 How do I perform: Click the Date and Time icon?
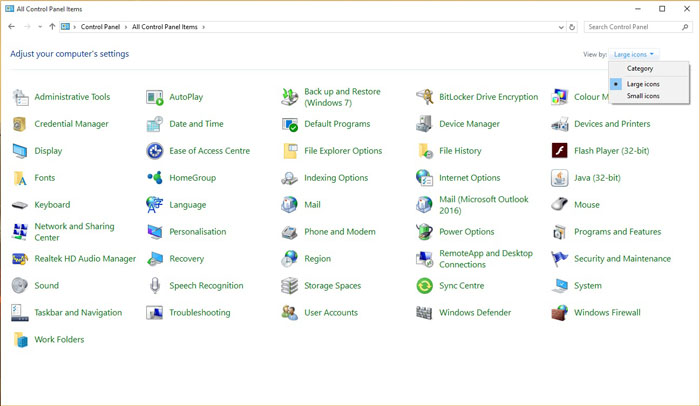[155, 124]
